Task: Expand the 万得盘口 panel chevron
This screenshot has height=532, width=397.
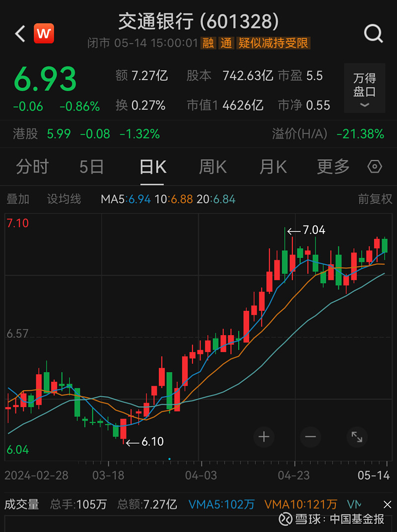Action: 365,105
